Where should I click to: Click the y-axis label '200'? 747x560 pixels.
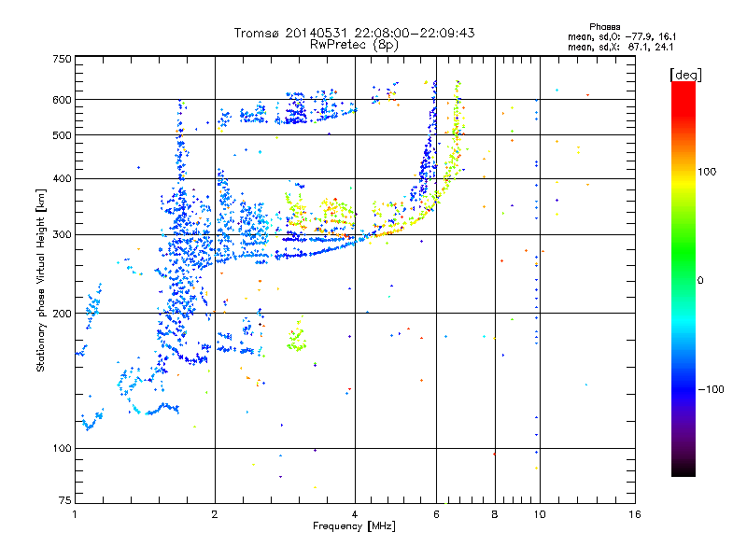click(x=62, y=314)
